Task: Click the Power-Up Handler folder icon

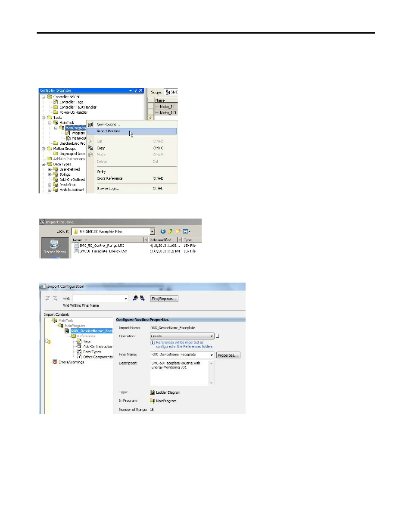Action: point(56,112)
